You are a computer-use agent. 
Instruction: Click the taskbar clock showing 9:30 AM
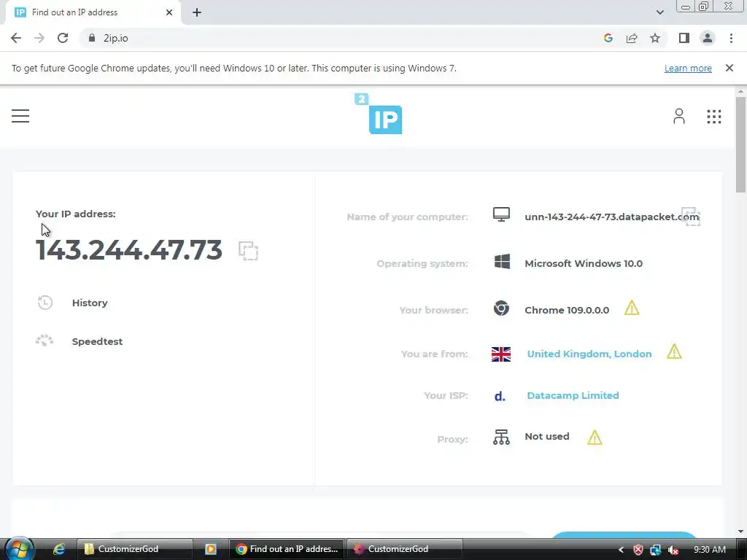tap(709, 550)
